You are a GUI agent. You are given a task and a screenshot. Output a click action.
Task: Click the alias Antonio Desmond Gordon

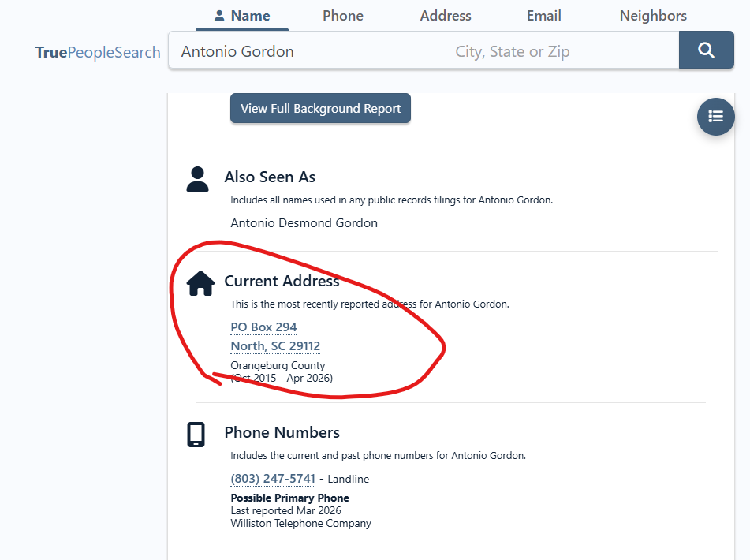coord(304,223)
